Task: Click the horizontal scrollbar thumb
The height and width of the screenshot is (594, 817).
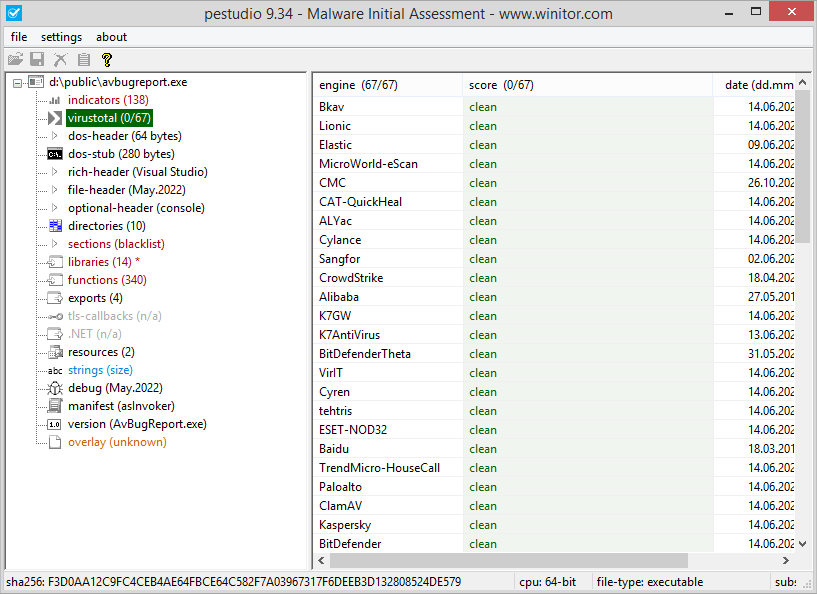Action: click(x=509, y=561)
